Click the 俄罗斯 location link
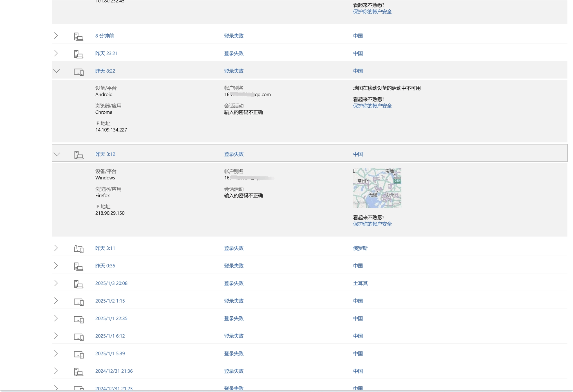Viewport: 573px width, 392px height. tap(360, 248)
